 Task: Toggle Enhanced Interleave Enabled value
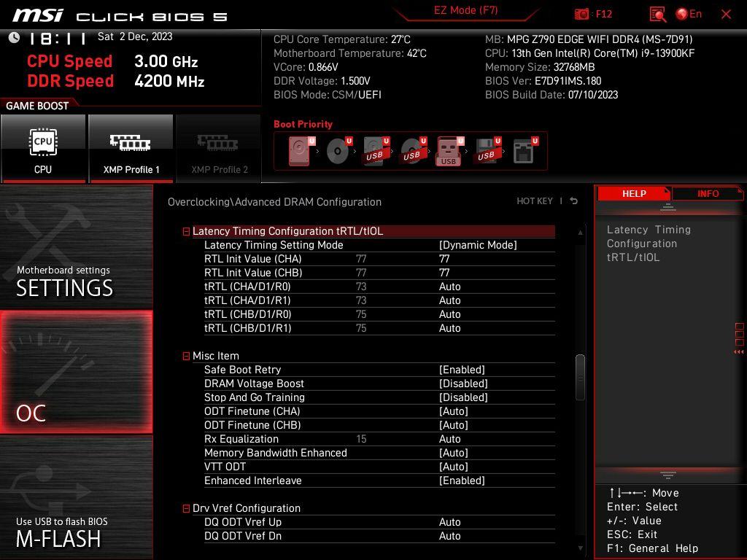tap(462, 481)
